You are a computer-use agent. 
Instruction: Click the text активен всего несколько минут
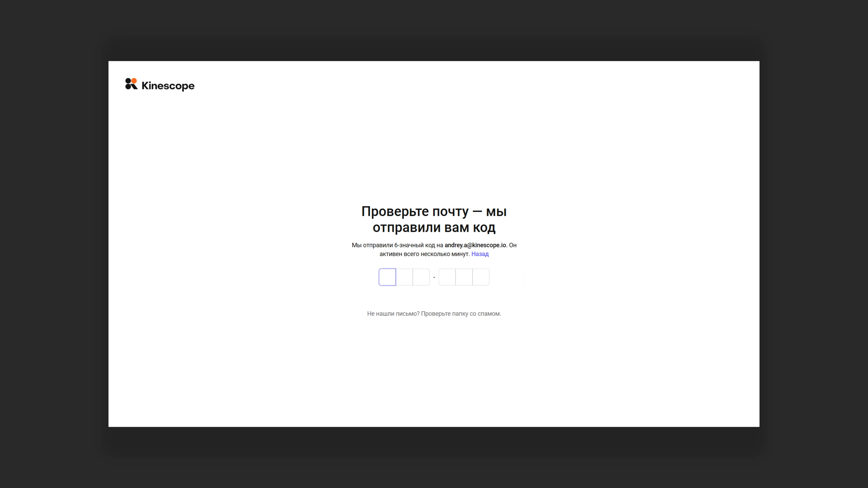pyautogui.click(x=424, y=254)
